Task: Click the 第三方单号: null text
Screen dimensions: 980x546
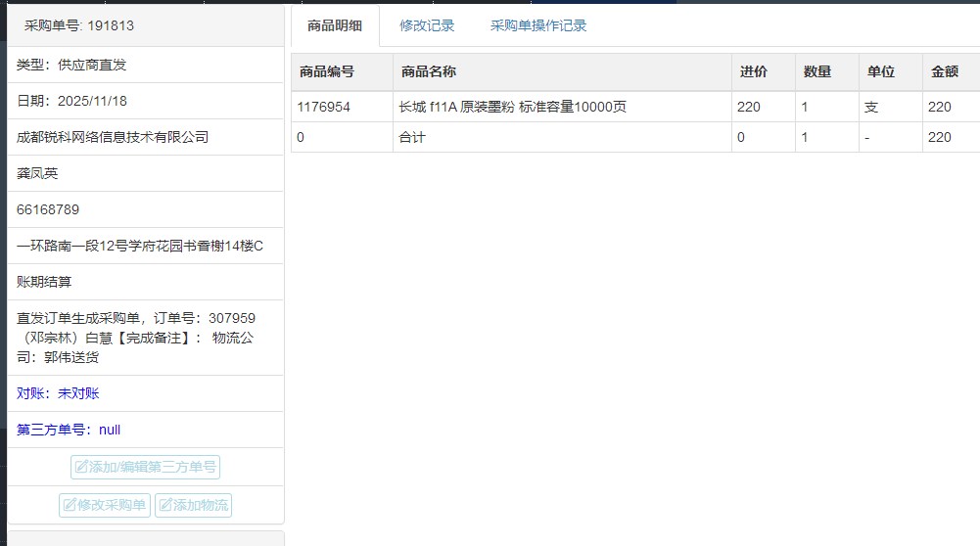Action: tap(69, 430)
